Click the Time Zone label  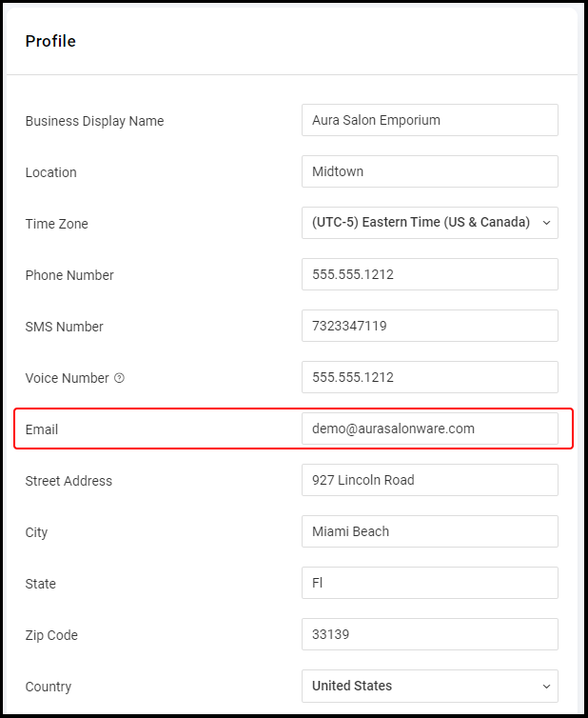click(56, 224)
